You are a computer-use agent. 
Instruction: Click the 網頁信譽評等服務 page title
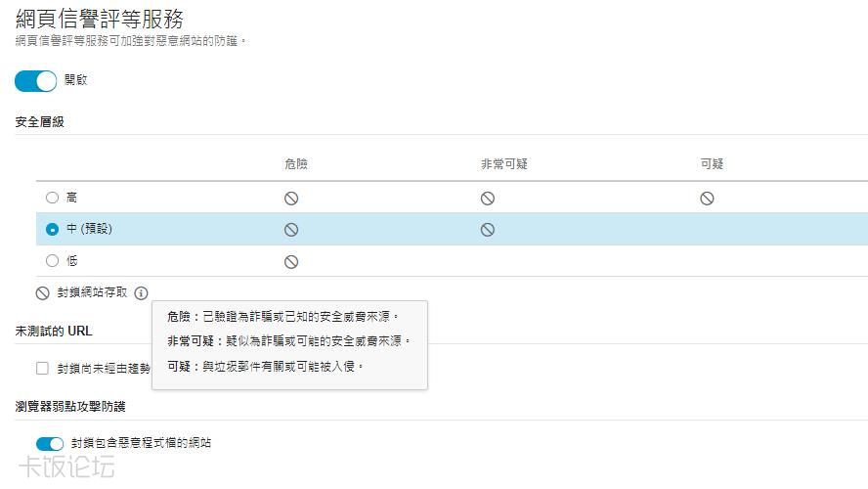[x=100, y=19]
